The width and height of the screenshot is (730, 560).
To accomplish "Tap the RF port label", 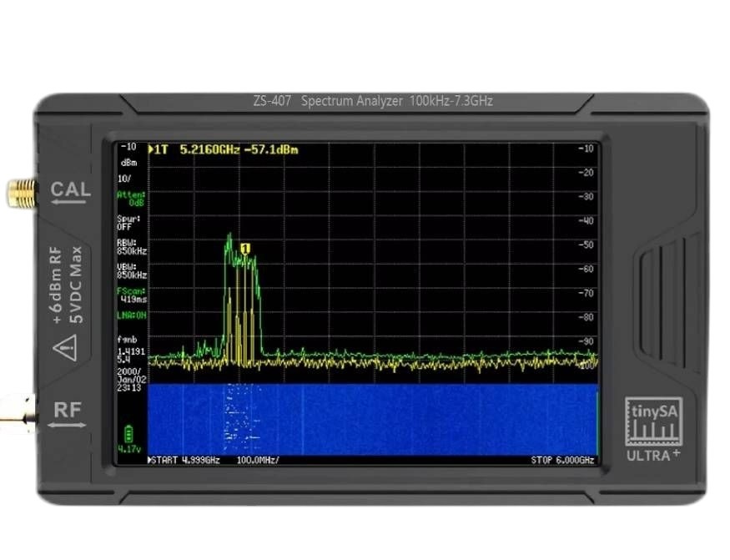I will [68, 410].
